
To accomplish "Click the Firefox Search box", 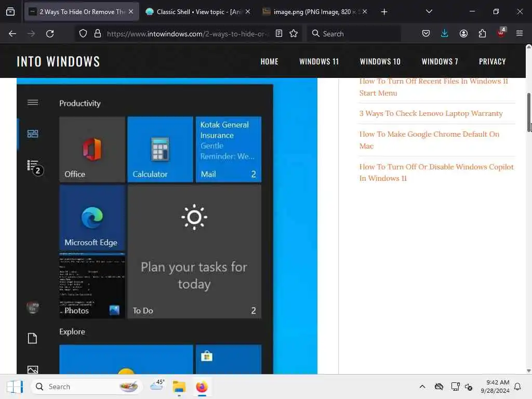I will [354, 34].
